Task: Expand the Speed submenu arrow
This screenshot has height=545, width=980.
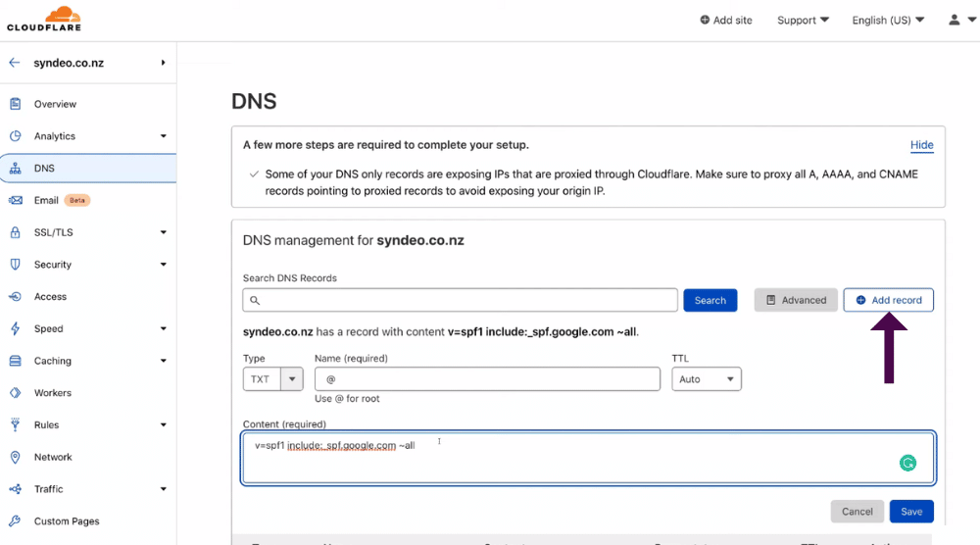Action: (x=163, y=328)
